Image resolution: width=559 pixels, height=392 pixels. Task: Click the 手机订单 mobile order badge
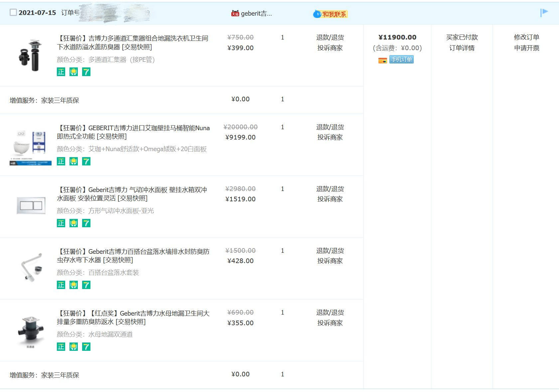[401, 59]
